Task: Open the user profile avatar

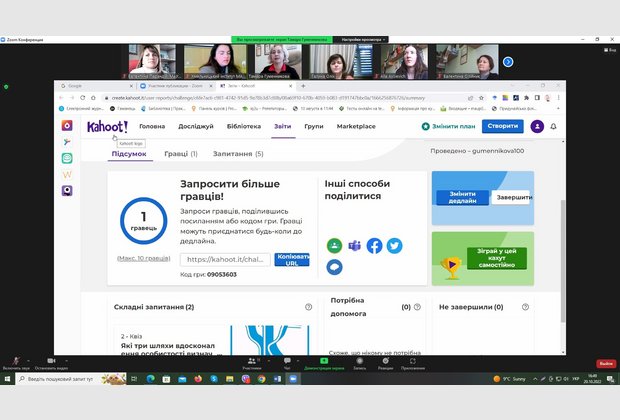Action: tap(537, 126)
